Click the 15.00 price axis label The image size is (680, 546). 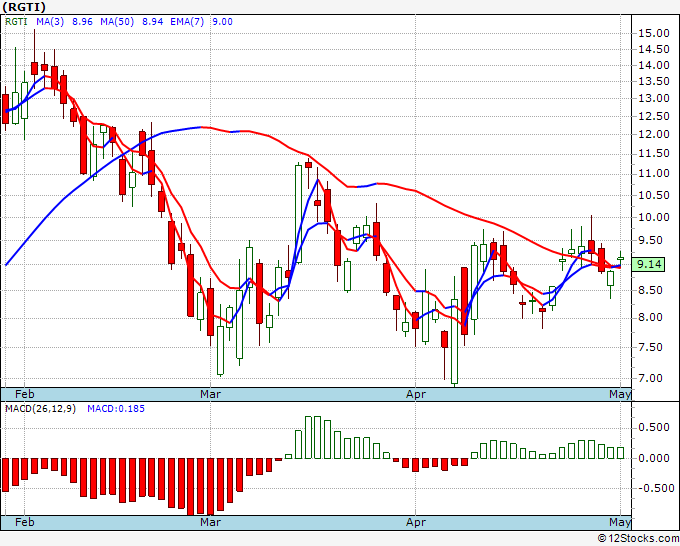(654, 33)
